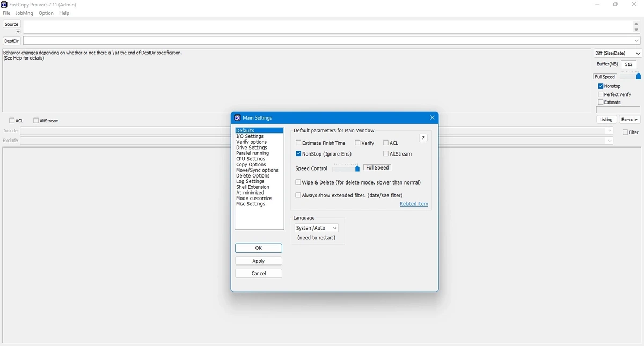
Task: Select Move/Sync options in settings list
Action: 259,170
